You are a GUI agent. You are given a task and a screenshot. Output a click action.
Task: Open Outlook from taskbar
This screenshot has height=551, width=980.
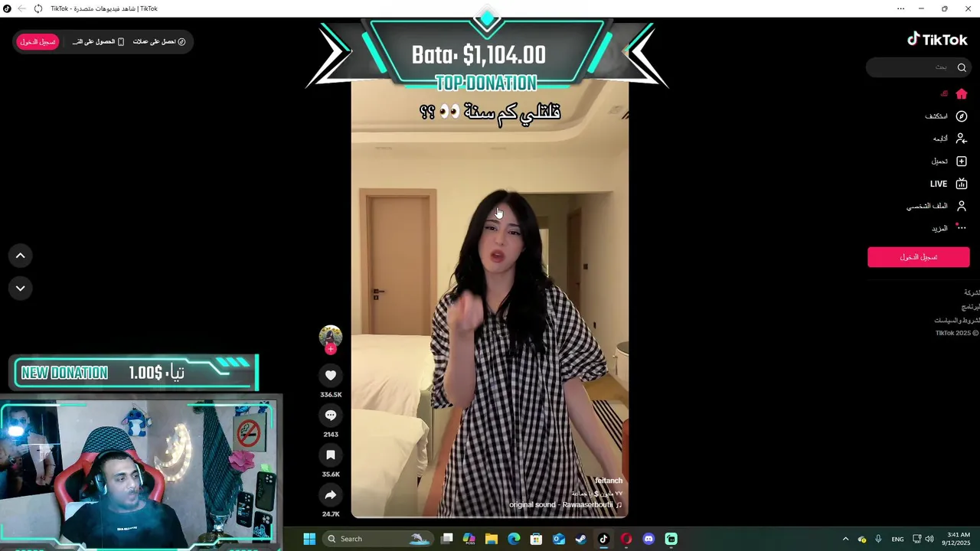(x=559, y=539)
